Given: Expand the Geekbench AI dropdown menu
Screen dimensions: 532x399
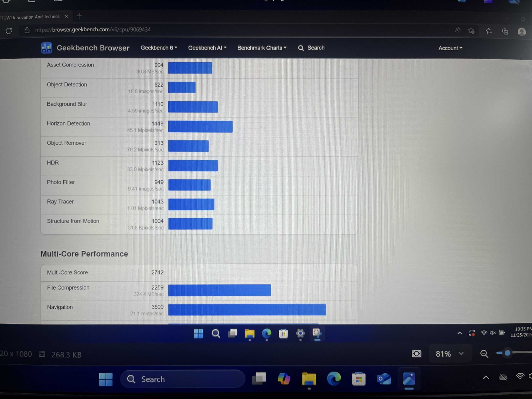Looking at the screenshot, I should (207, 48).
